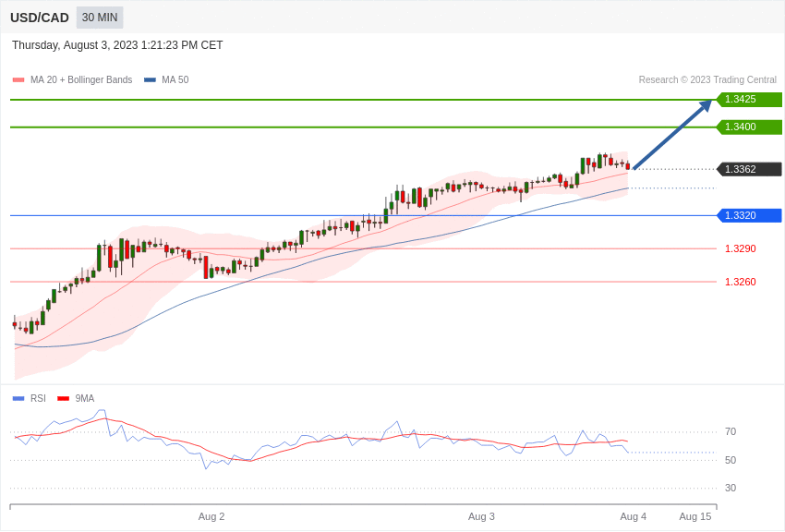Screen dimensions: 785x532
Task: Click the MA 20 + Bollinger Bands label
Action: point(81,80)
